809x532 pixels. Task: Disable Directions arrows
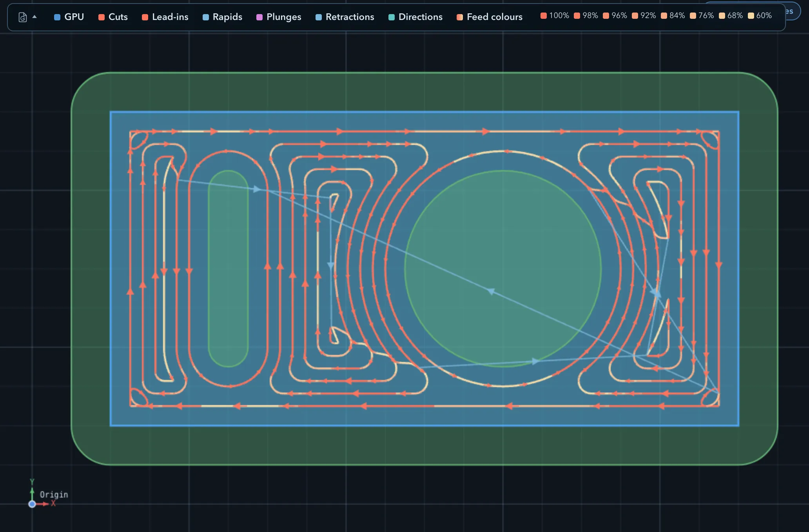415,17
